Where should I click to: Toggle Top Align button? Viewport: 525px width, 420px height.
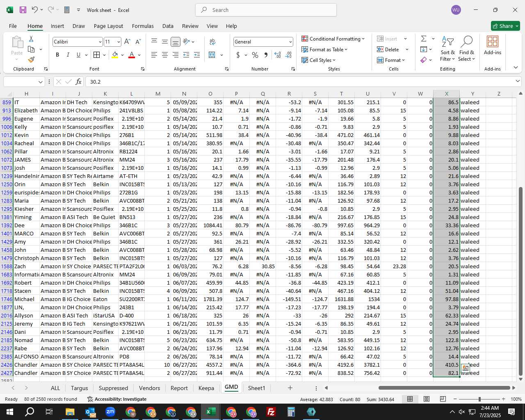click(x=154, y=41)
